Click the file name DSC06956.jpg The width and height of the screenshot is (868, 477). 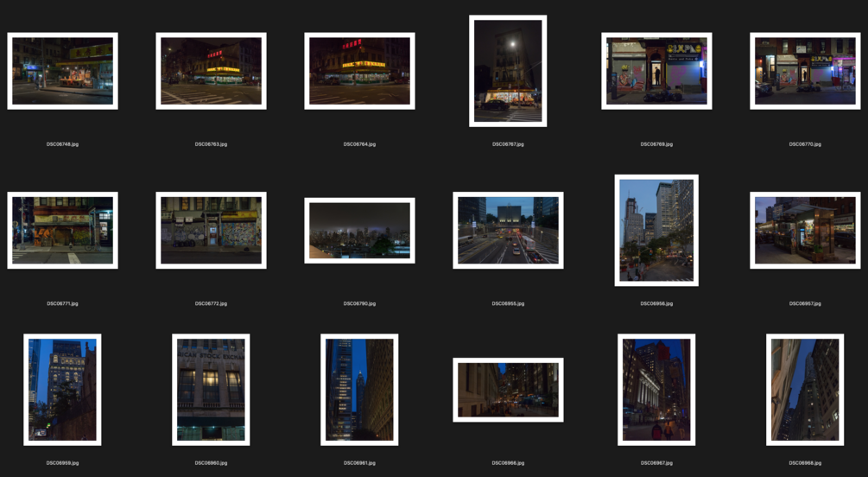[x=656, y=303]
